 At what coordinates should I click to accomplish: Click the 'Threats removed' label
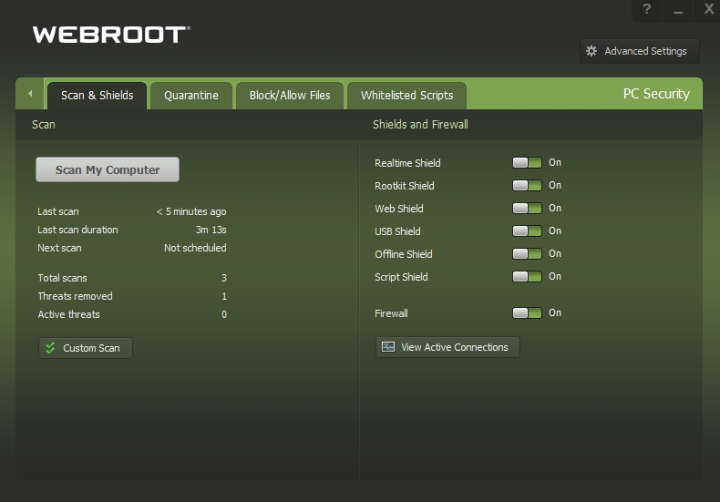click(75, 296)
